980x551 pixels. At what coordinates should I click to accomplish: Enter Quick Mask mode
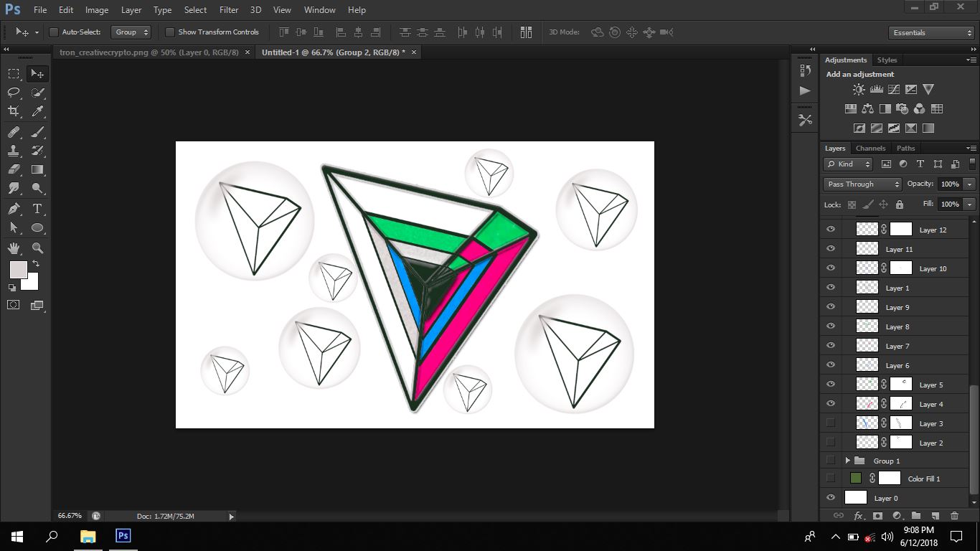pos(14,305)
